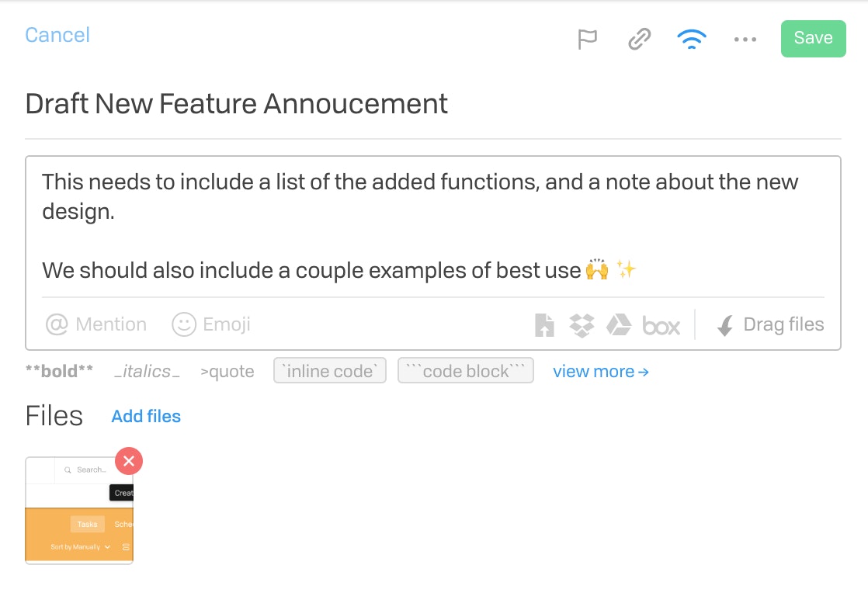The width and height of the screenshot is (868, 610).
Task: Click the @ Mention button
Action: pyautogui.click(x=96, y=324)
